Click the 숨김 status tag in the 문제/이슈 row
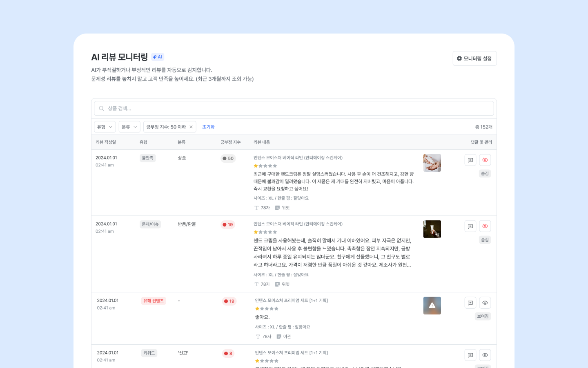The height and width of the screenshot is (368, 588). [485, 240]
